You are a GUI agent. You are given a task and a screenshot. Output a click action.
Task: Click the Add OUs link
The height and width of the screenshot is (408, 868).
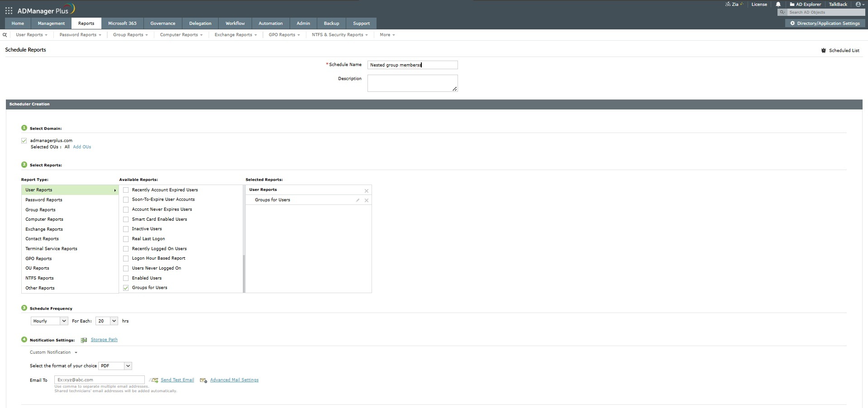point(82,147)
